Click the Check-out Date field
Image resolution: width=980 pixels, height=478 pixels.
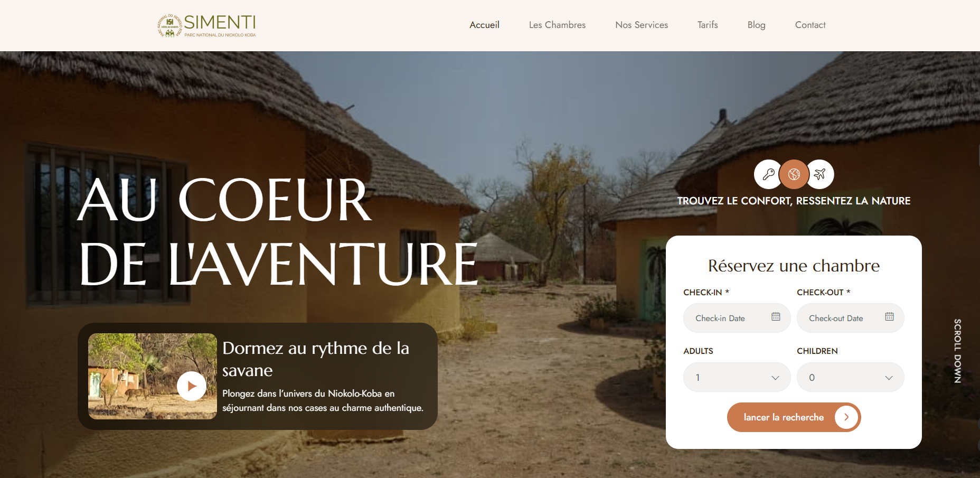click(850, 318)
